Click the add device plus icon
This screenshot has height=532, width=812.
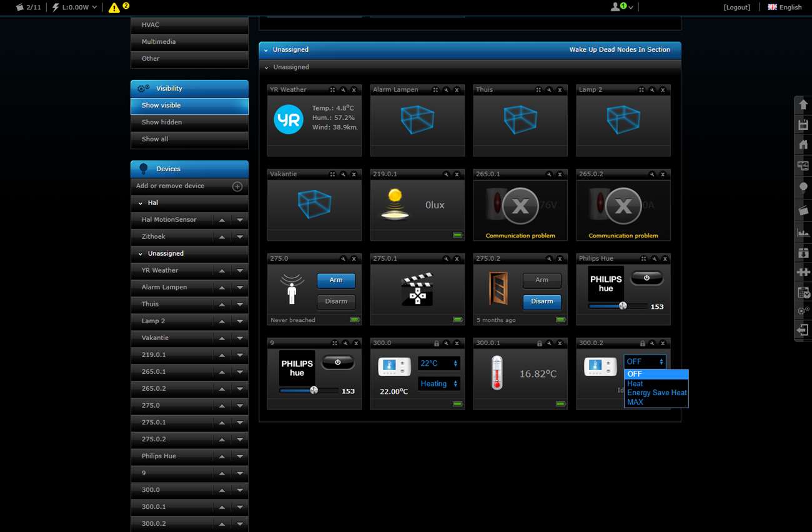point(237,186)
